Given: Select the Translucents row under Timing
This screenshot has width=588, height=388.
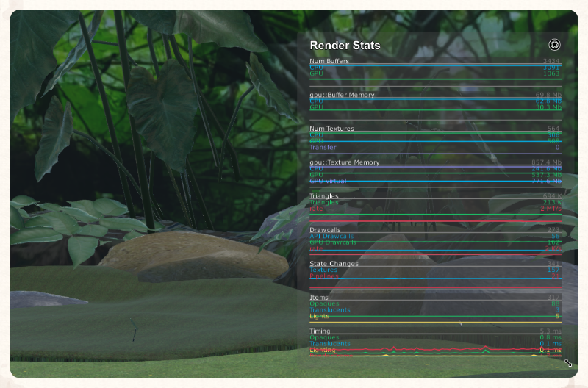Looking at the screenshot, I should pyautogui.click(x=330, y=343).
